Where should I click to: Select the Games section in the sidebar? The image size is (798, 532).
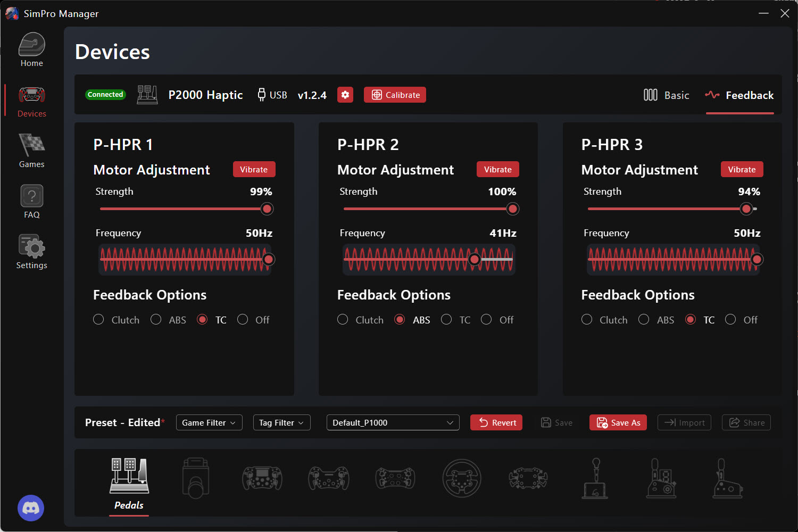point(31,151)
